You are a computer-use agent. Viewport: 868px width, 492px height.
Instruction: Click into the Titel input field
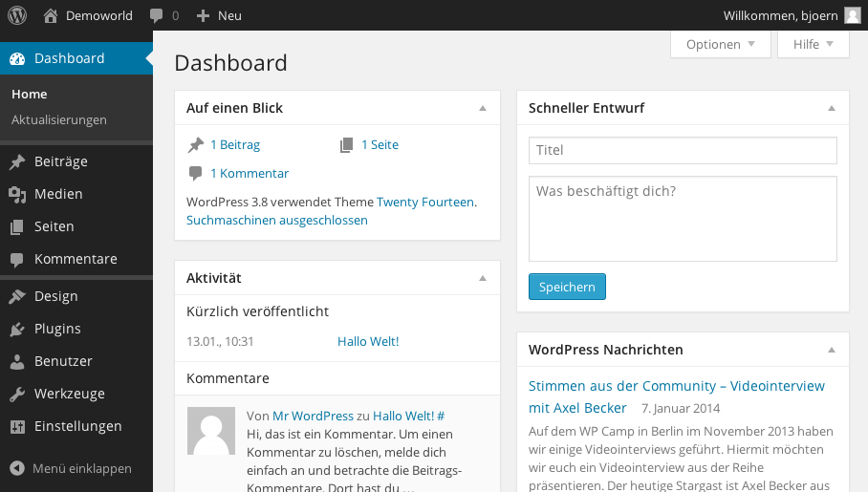tap(683, 150)
